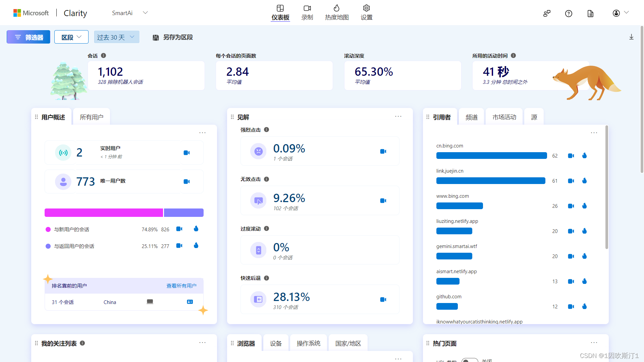Open recordings for cn.bing.com referrer
Image resolution: width=644 pixels, height=362 pixels.
click(571, 156)
